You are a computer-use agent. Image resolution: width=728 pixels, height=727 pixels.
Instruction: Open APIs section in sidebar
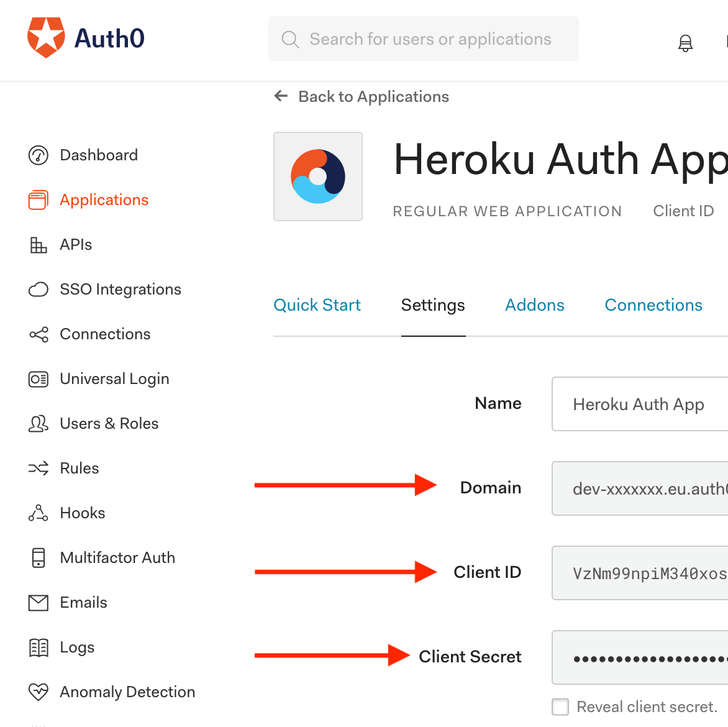76,245
